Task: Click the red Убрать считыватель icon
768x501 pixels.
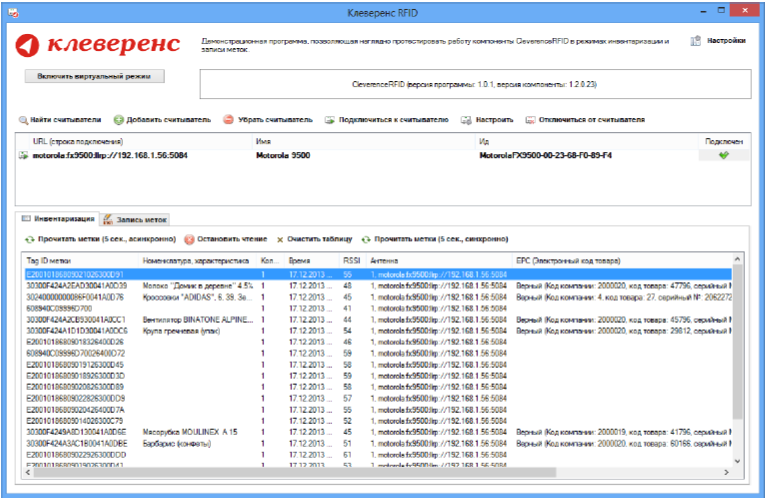Action: point(228,119)
